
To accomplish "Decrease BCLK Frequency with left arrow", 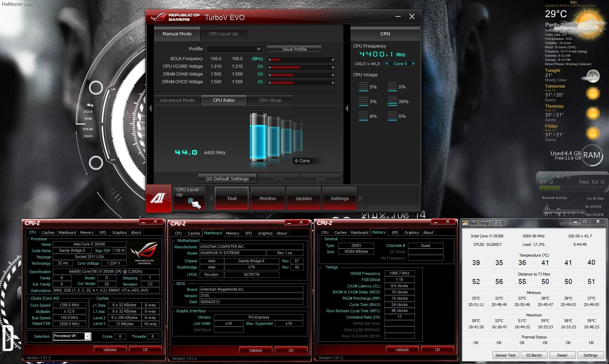I will point(269,59).
